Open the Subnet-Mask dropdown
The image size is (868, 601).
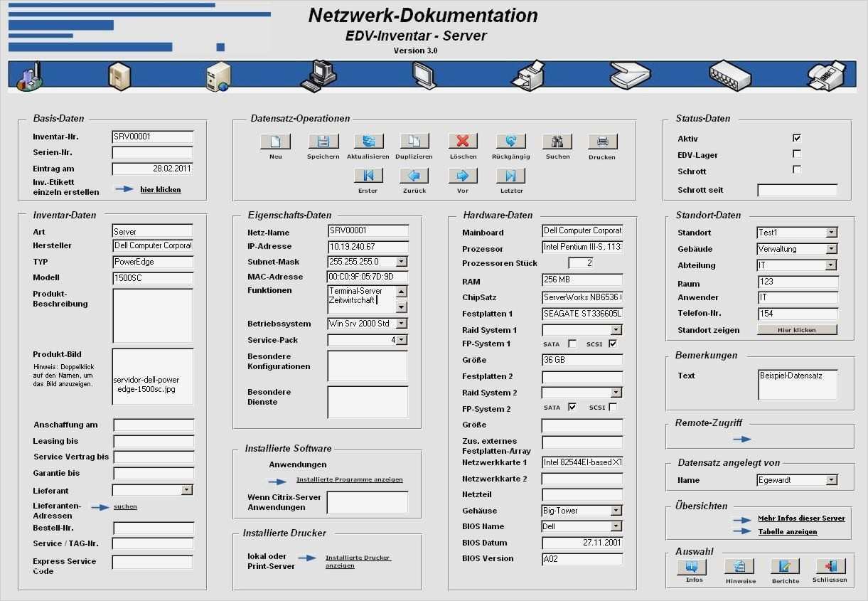tap(402, 262)
